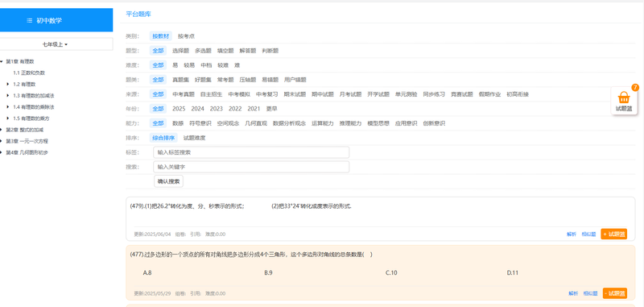Switch category to 按教材
The image size is (644, 307).
[x=160, y=36]
